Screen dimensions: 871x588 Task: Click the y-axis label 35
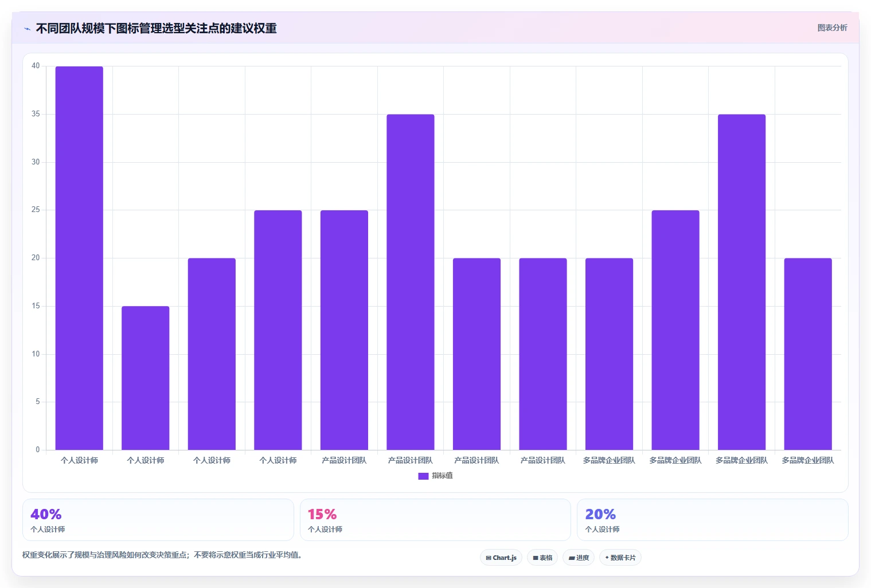(36, 114)
